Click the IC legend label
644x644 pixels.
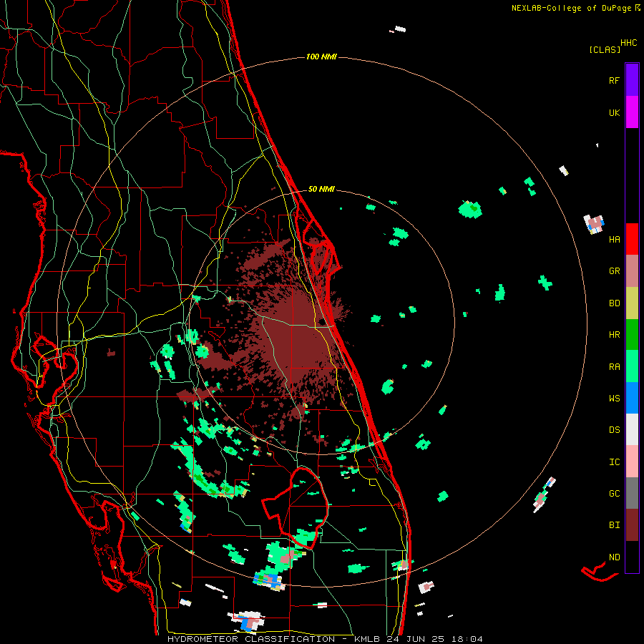[614, 462]
